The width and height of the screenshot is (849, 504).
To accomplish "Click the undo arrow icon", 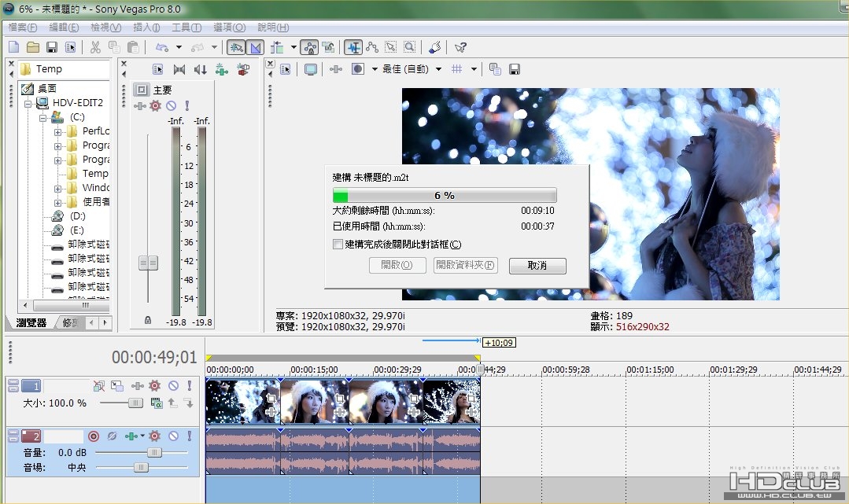I will (x=162, y=48).
